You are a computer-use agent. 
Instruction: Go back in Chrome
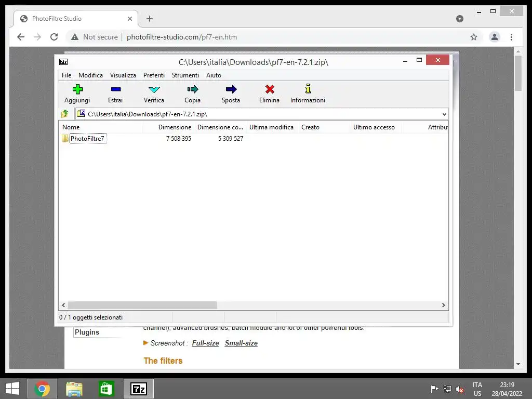[x=21, y=37]
